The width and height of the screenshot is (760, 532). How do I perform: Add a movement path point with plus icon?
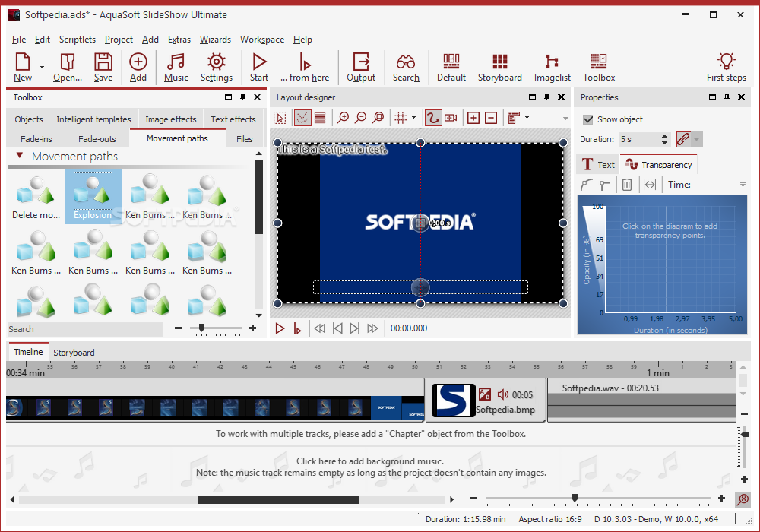pyautogui.click(x=473, y=118)
